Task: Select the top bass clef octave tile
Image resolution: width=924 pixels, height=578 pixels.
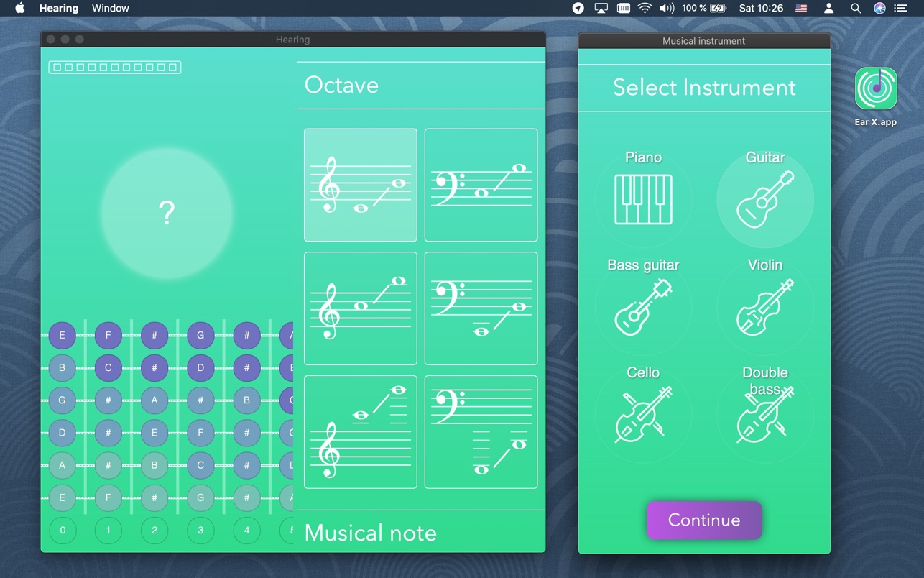Action: point(481,185)
